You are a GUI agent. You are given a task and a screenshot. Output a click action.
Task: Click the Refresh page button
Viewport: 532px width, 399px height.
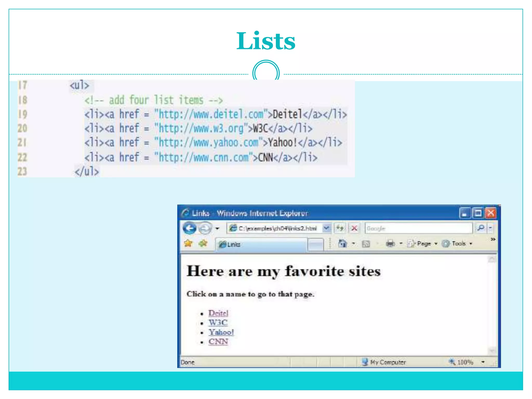pyautogui.click(x=340, y=228)
